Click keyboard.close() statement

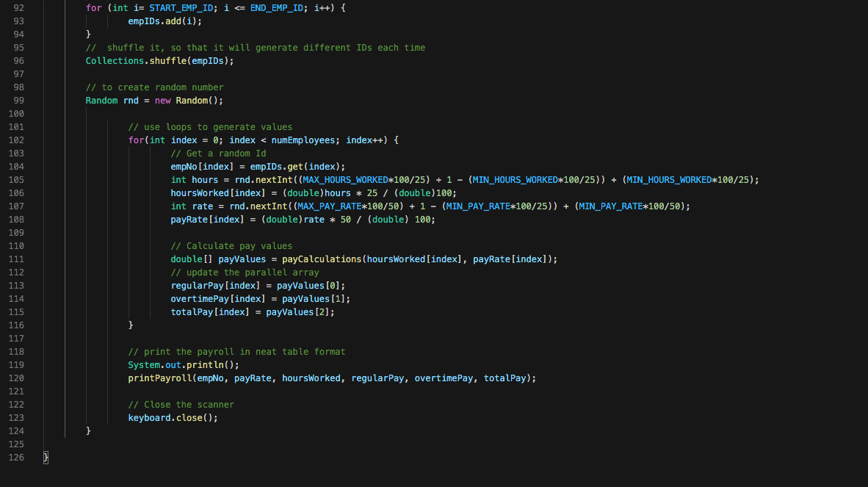point(173,418)
